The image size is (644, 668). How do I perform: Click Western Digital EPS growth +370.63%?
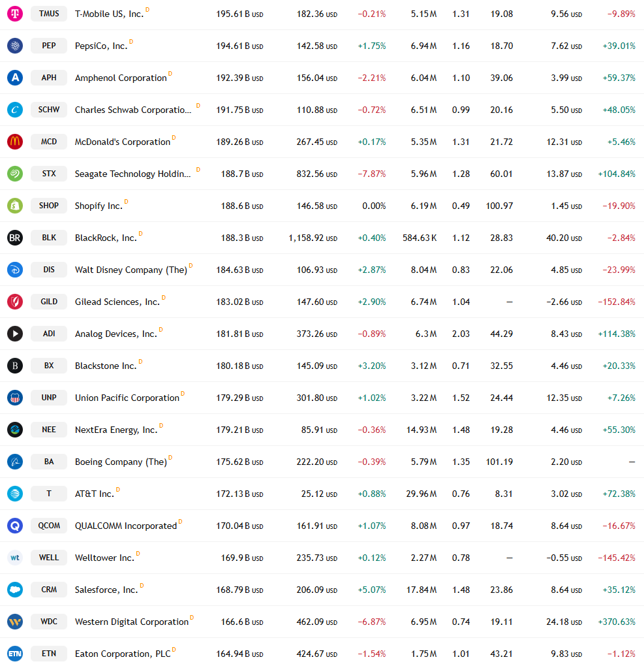pyautogui.click(x=617, y=622)
